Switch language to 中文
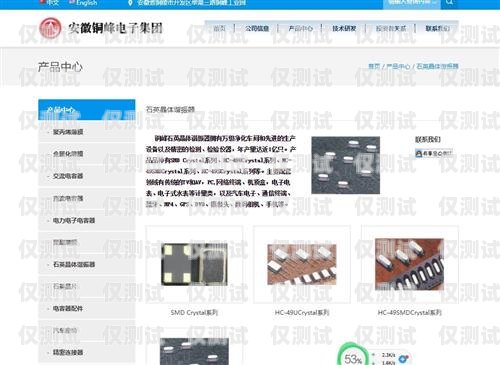Image resolution: width=500 pixels, height=365 pixels. coord(52,3)
